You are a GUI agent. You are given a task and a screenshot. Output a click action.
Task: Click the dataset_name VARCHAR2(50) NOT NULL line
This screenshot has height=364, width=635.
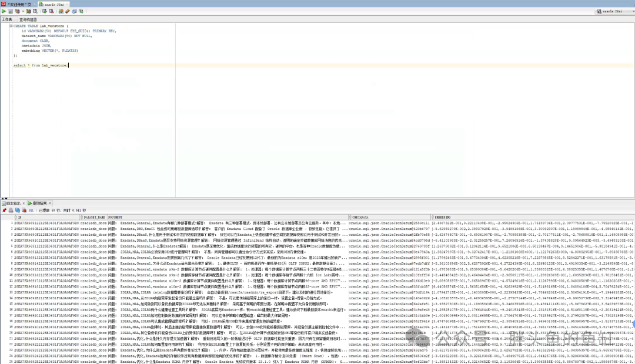coord(56,36)
